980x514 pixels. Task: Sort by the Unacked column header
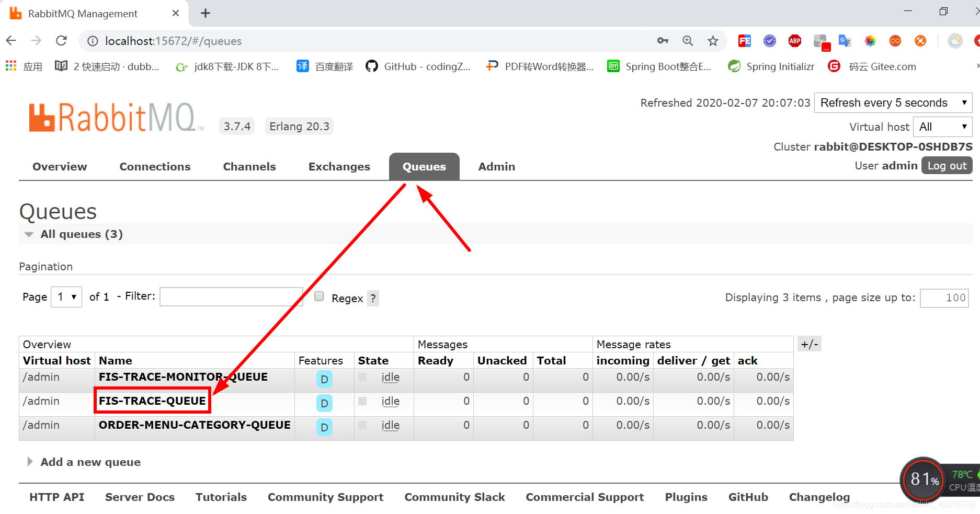pyautogui.click(x=502, y=360)
